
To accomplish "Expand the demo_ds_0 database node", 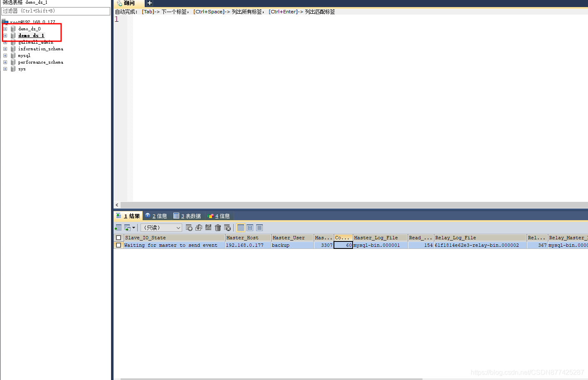I will pyautogui.click(x=5, y=29).
